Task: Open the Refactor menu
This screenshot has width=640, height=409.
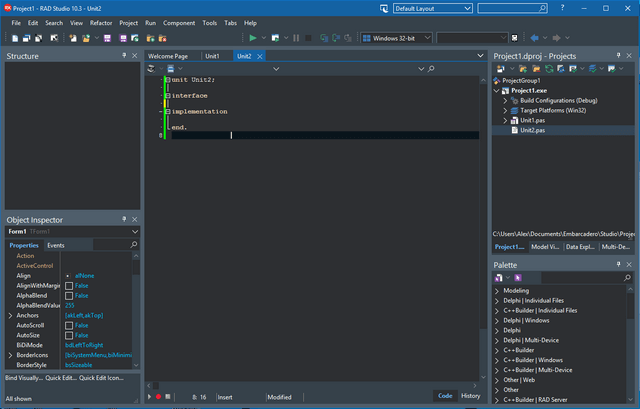Action: [101, 22]
